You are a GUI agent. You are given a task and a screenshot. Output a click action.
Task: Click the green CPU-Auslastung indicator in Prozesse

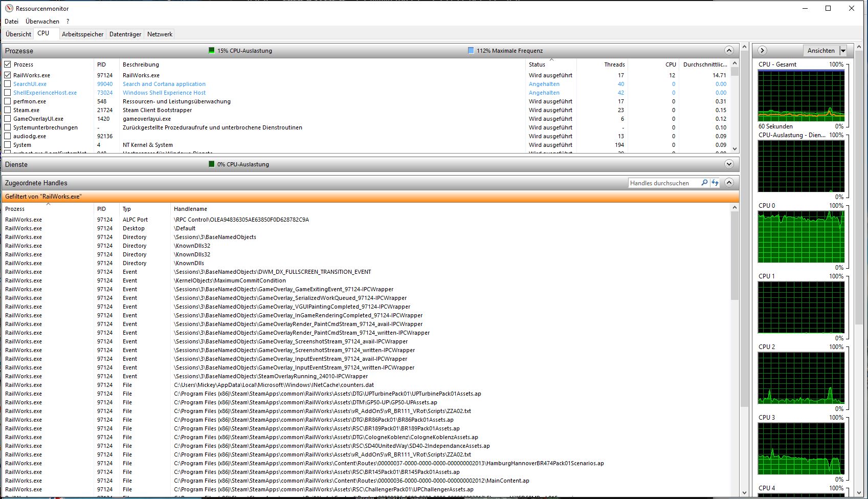pos(212,51)
